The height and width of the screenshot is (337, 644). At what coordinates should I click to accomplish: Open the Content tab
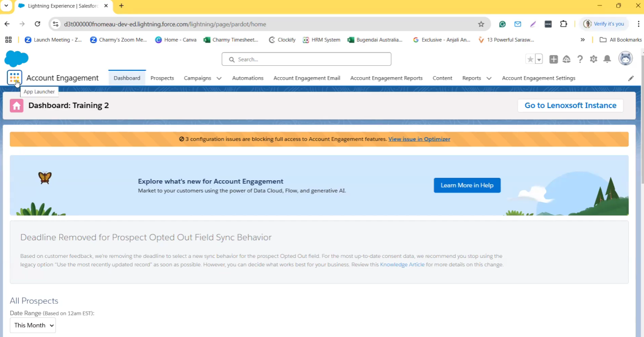[x=442, y=78]
